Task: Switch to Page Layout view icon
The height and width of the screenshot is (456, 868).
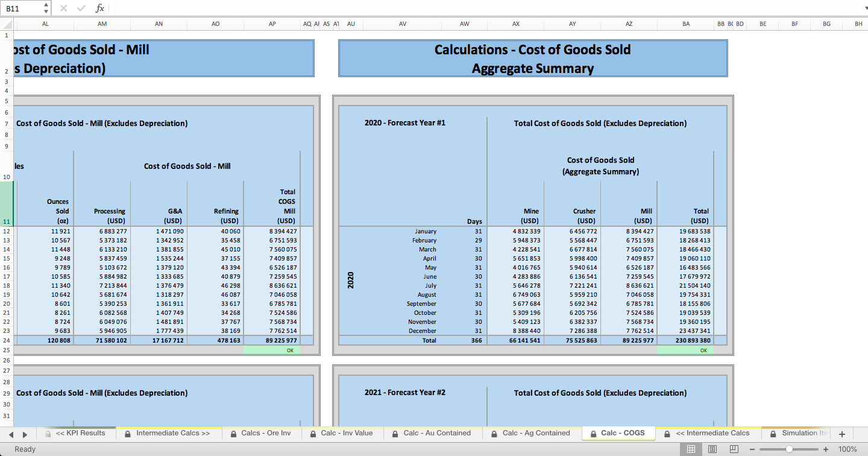Action: [712, 449]
